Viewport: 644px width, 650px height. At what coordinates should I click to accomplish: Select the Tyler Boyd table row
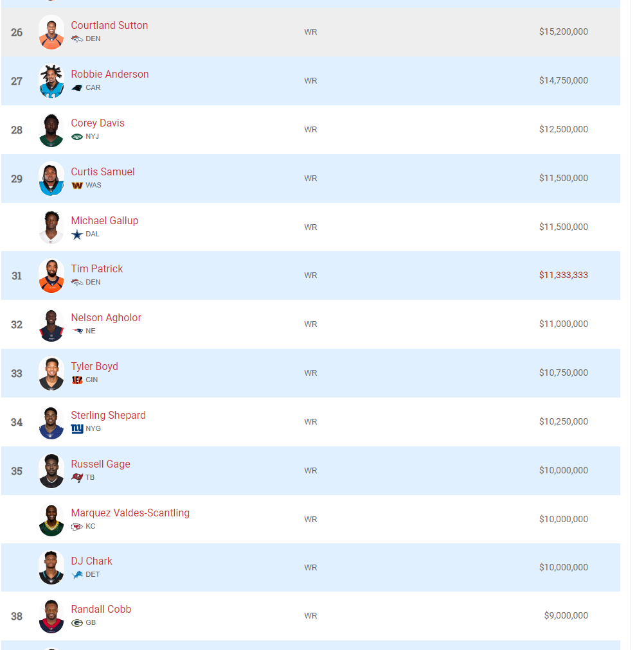tap(310, 373)
